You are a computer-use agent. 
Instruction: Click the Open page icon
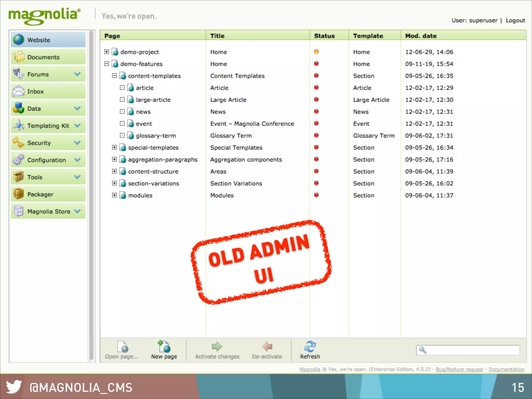[123, 347]
